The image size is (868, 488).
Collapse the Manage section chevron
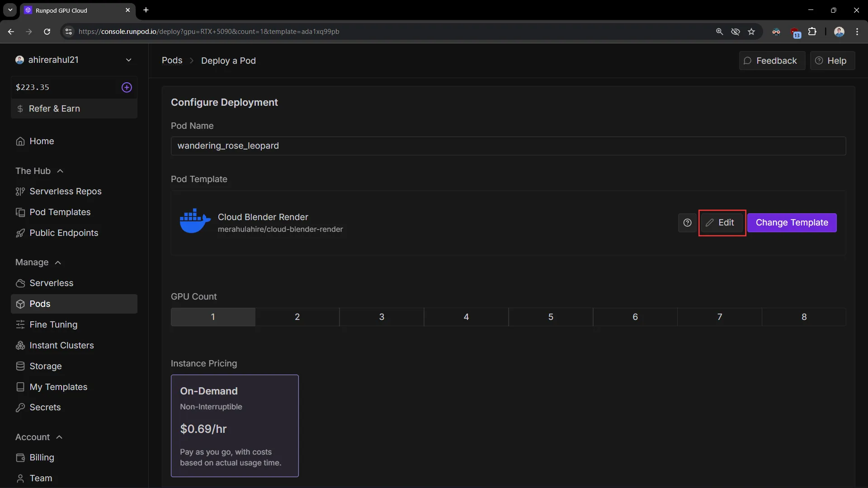(x=58, y=263)
